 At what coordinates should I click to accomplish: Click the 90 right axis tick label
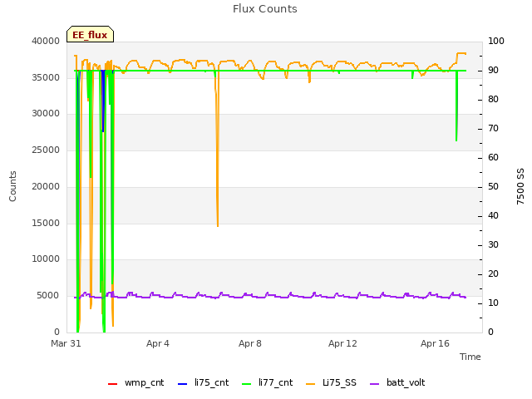tap(493, 70)
